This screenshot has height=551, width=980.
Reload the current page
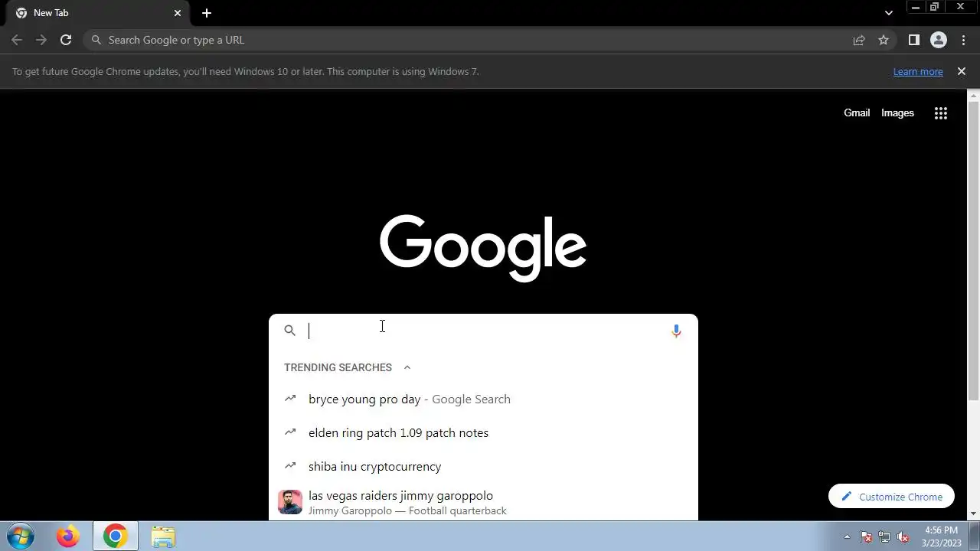coord(66,40)
